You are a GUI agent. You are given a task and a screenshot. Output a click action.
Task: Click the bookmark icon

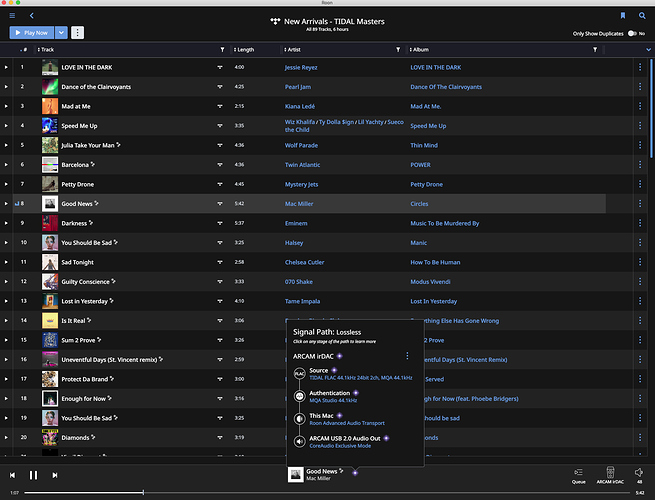pos(622,15)
